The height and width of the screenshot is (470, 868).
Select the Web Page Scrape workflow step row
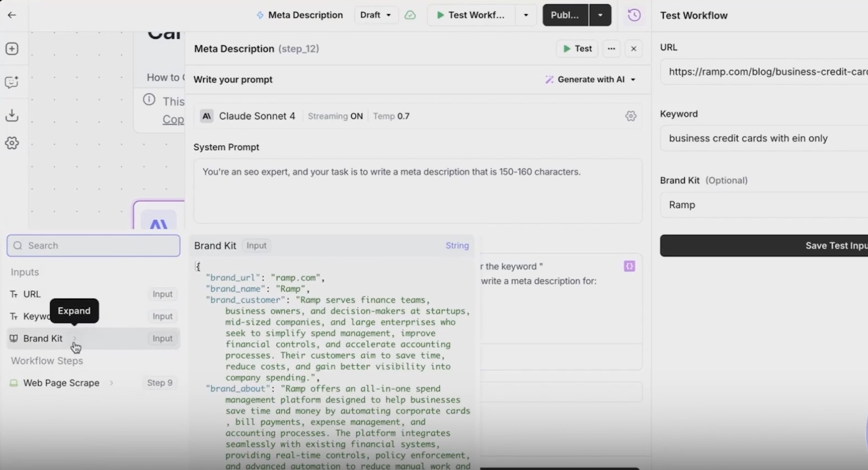(93, 383)
